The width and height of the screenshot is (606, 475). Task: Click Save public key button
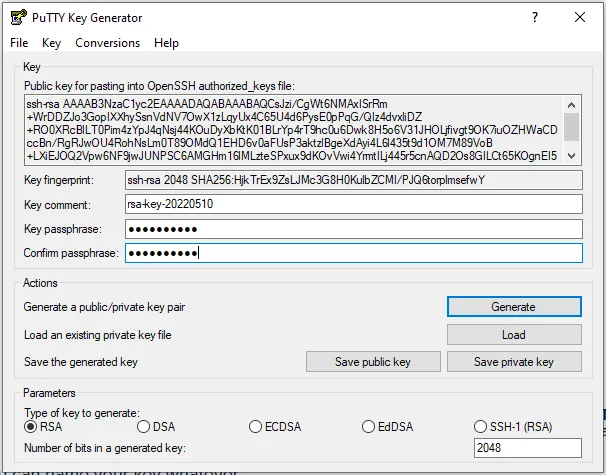373,362
